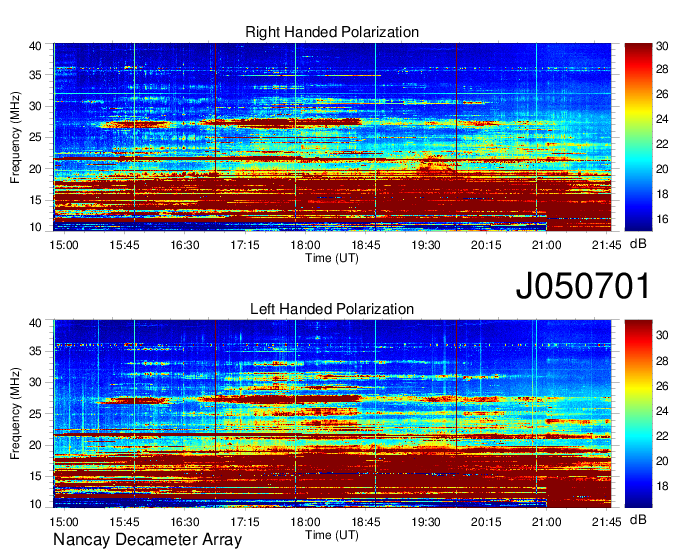Click "21:00" time tick under Right Handed plot
The height and width of the screenshot is (552, 680).
coord(546,245)
